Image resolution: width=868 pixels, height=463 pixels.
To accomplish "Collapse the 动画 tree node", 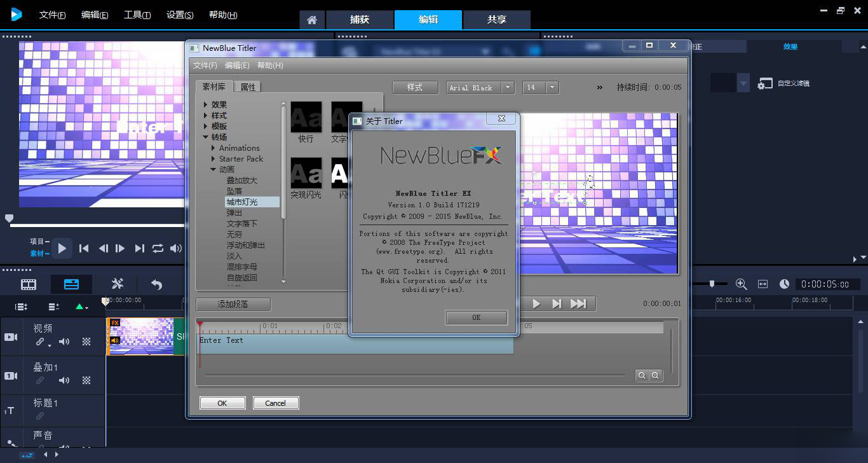I will 214,169.
